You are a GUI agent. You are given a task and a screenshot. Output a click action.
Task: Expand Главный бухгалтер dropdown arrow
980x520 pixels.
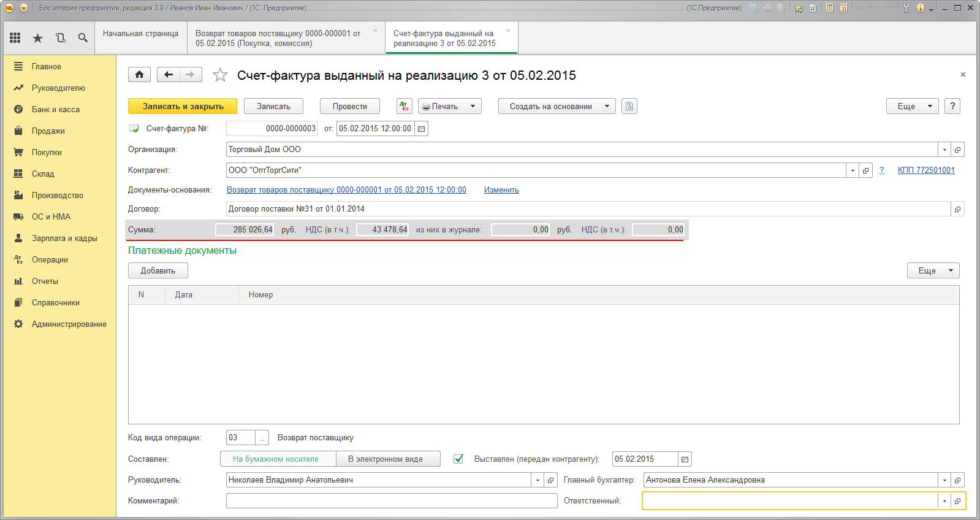pos(944,480)
